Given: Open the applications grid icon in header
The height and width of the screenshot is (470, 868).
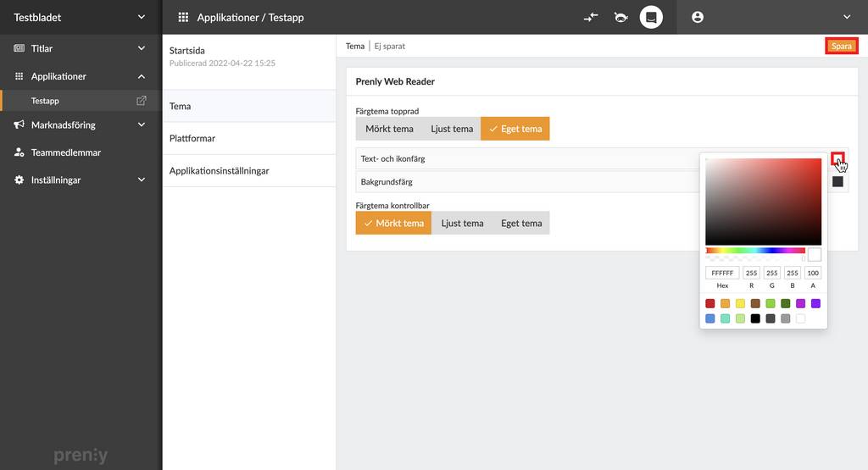Looking at the screenshot, I should coord(183,17).
